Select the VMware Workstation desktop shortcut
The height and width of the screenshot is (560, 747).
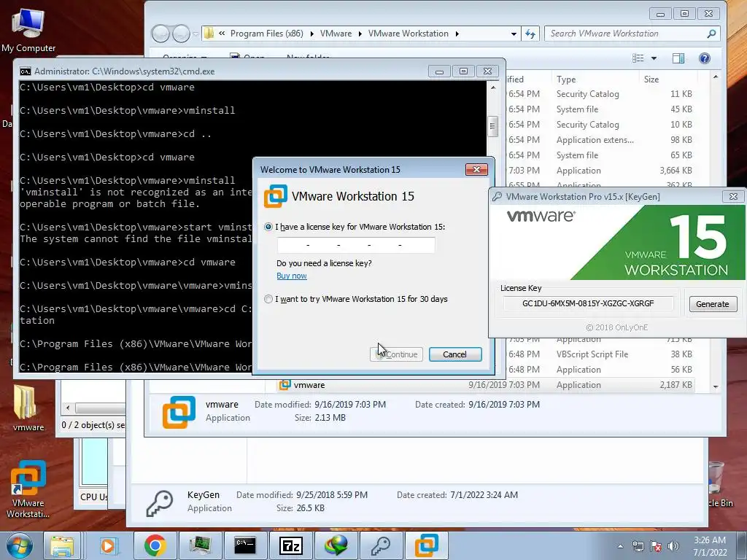point(28,489)
